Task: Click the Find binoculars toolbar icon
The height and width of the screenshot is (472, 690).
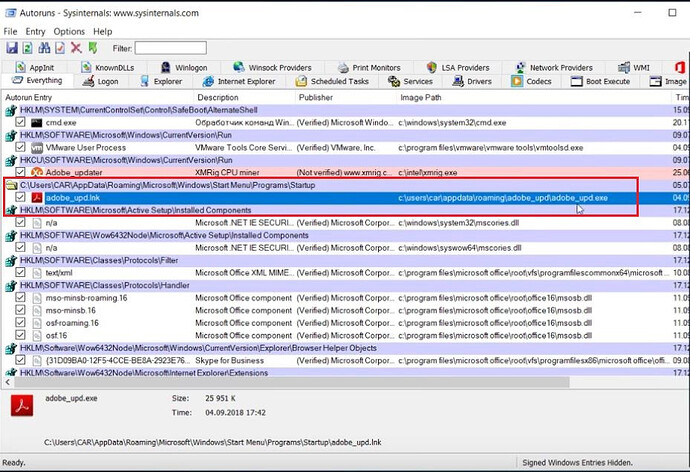Action: point(44,48)
